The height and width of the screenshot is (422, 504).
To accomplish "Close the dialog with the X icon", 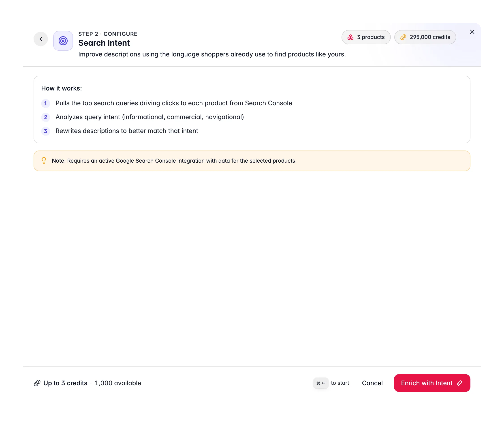I will (472, 32).
